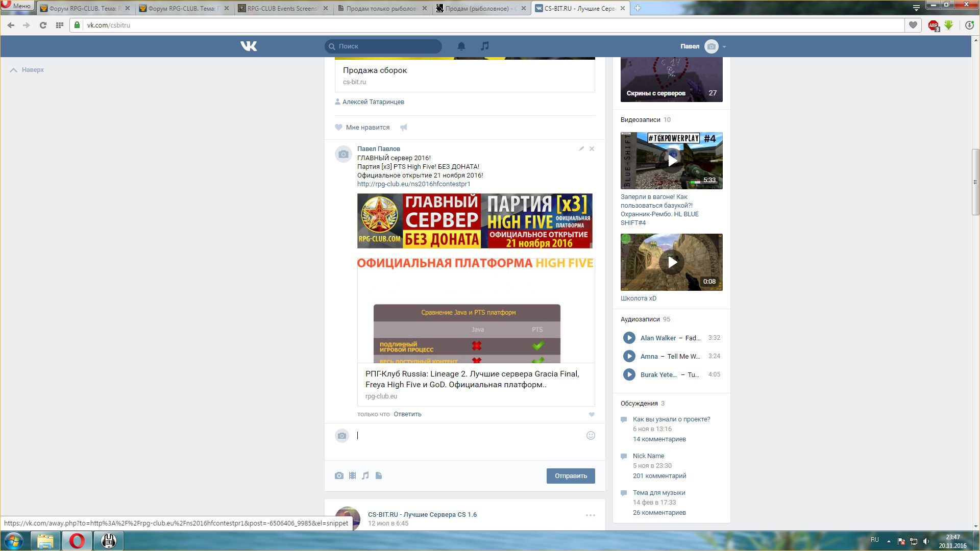980x551 pixels.
Task: Expand the Павел profile dropdown menu
Action: point(724,46)
